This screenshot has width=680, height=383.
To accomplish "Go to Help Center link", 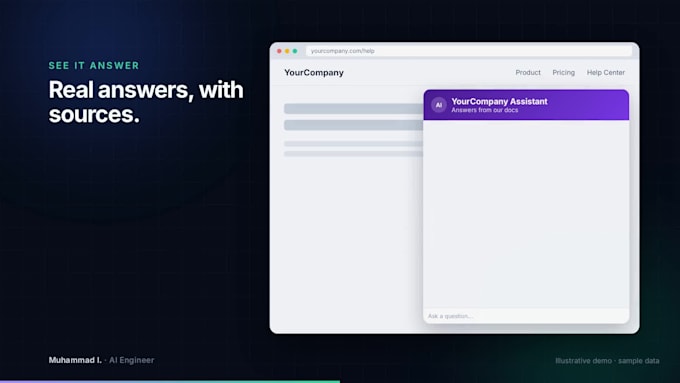I will point(605,72).
